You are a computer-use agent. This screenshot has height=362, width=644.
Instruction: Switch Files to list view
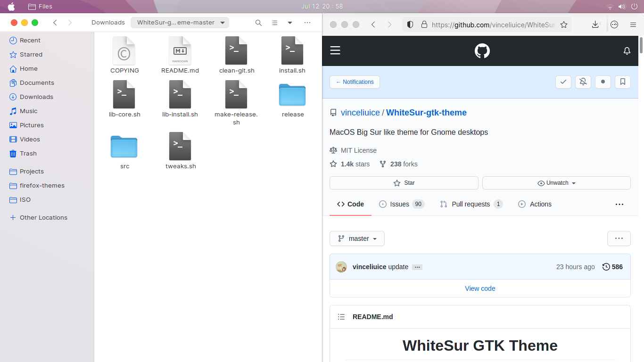click(275, 22)
